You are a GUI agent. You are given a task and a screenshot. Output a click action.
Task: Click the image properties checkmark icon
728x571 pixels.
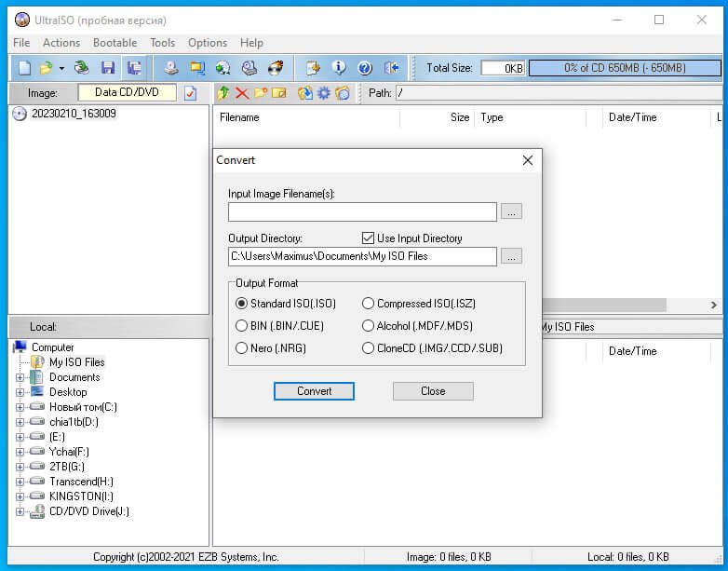point(190,93)
